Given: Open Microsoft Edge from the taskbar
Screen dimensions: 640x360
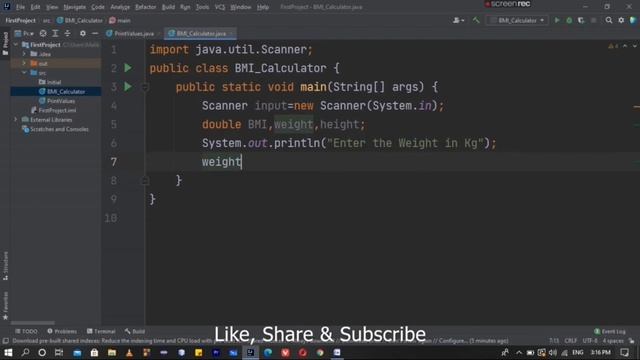Looking at the screenshot, I should click(x=268, y=352).
